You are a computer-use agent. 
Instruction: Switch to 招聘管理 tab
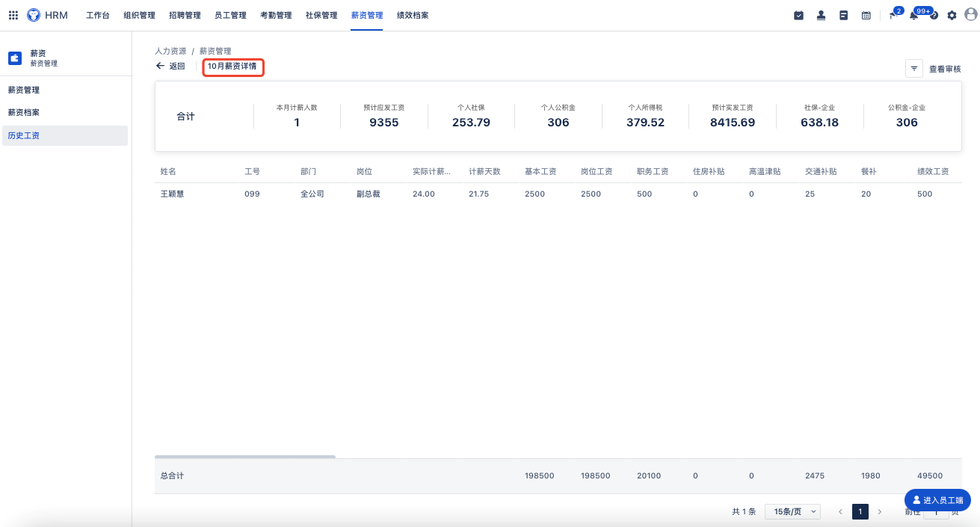pyautogui.click(x=185, y=15)
